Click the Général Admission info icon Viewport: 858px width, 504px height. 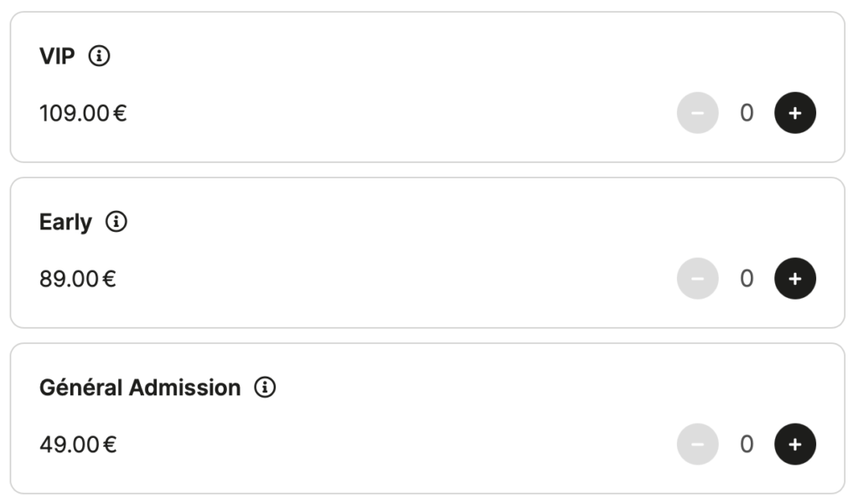(265, 388)
